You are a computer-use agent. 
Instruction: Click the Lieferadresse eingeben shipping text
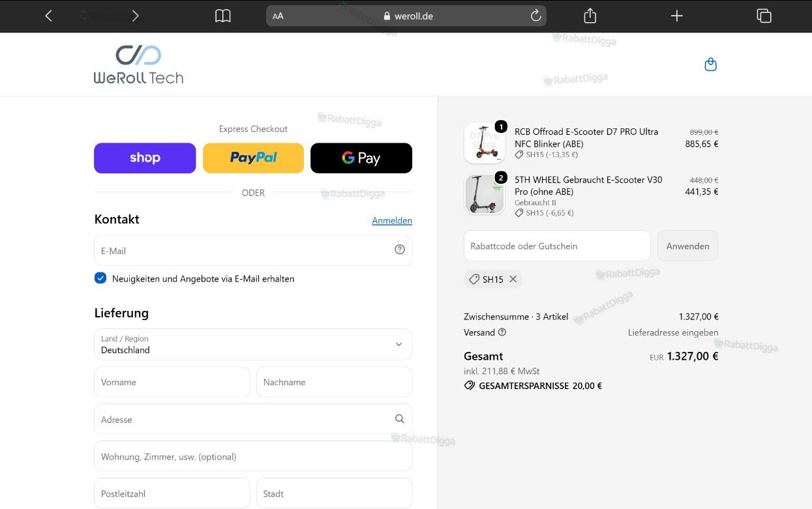pyautogui.click(x=673, y=332)
